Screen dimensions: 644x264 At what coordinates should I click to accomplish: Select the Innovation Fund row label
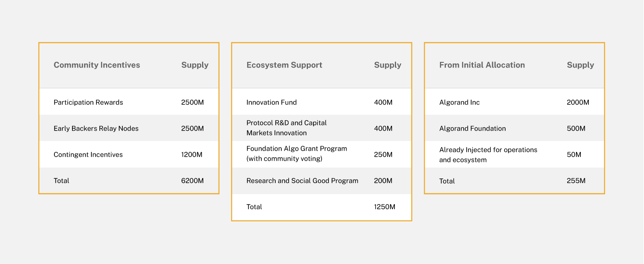(x=271, y=102)
